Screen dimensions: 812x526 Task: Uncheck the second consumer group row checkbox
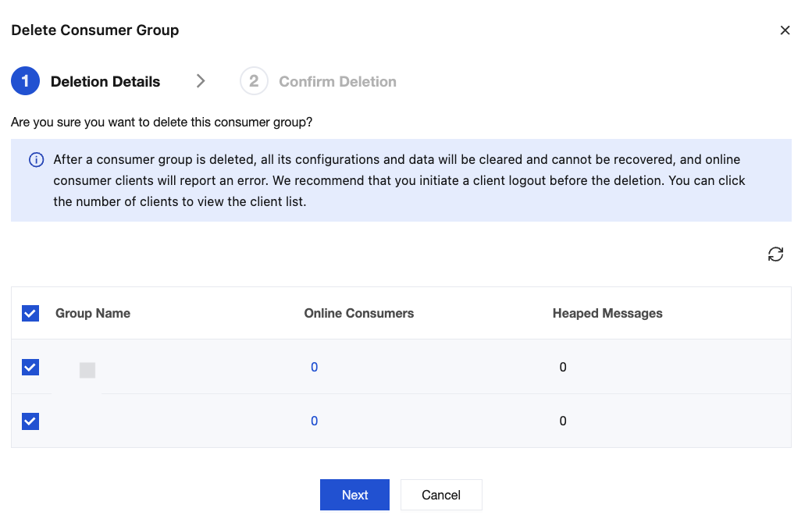click(30, 421)
